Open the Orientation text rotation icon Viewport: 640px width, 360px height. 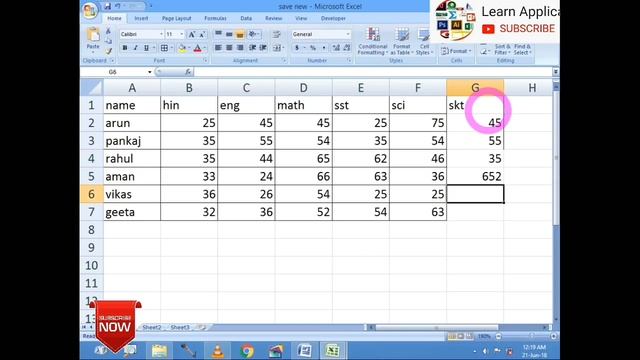252,34
